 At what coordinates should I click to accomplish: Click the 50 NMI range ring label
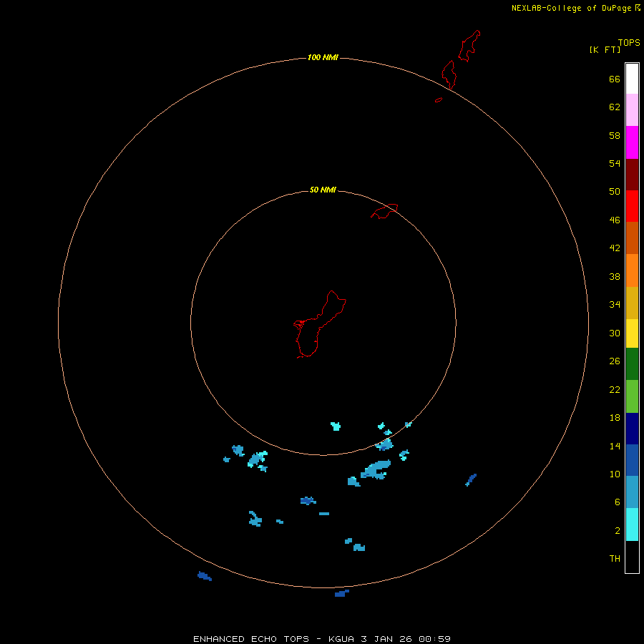[x=323, y=190]
